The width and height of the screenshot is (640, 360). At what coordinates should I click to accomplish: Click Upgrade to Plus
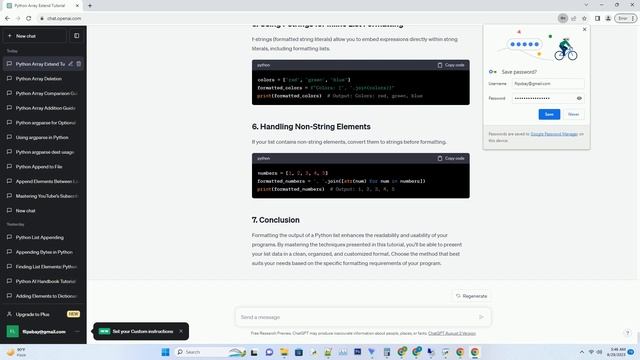pyautogui.click(x=43, y=314)
